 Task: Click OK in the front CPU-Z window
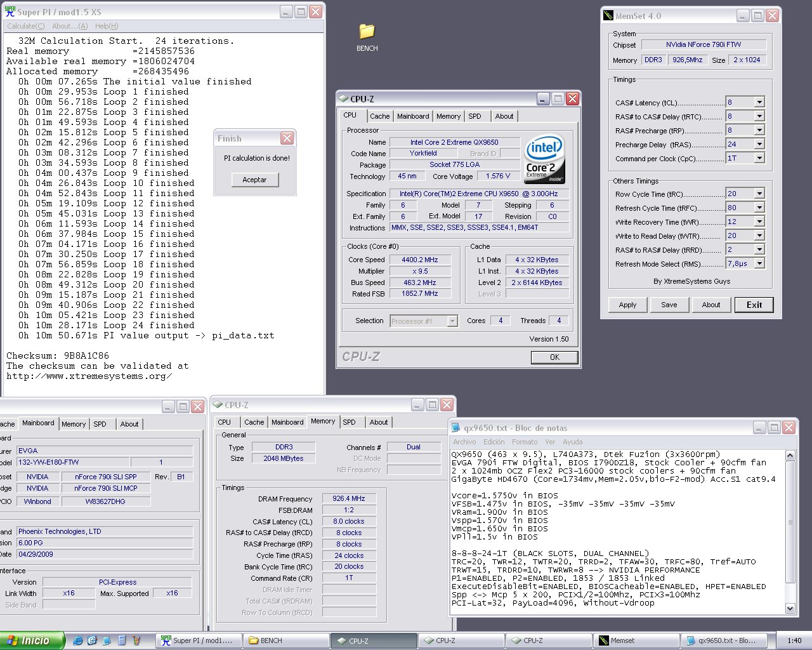(x=554, y=357)
